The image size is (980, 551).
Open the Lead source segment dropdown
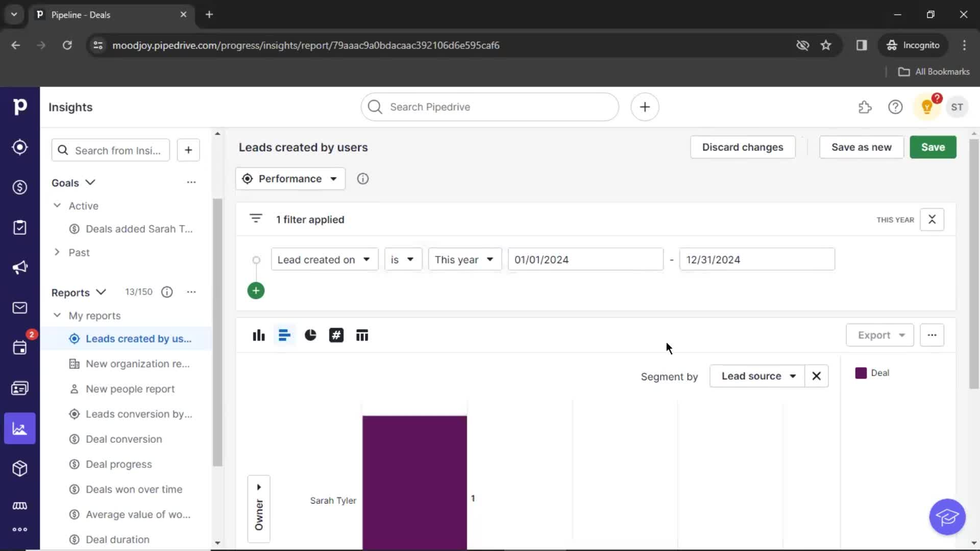(757, 376)
